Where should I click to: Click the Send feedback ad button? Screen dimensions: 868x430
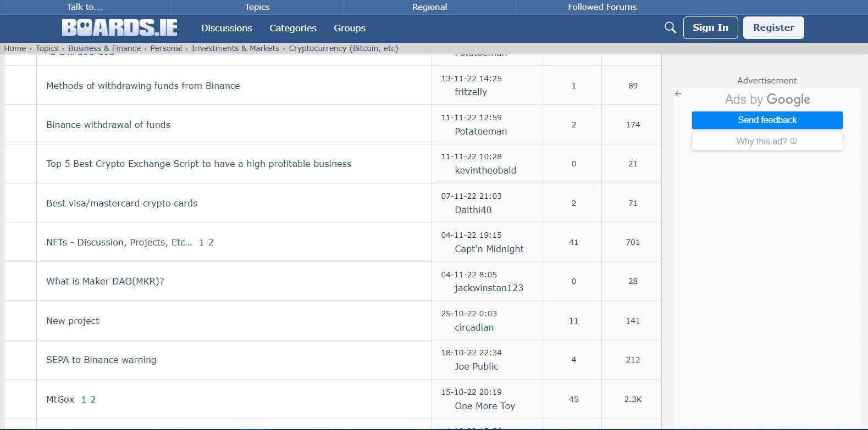click(x=767, y=120)
